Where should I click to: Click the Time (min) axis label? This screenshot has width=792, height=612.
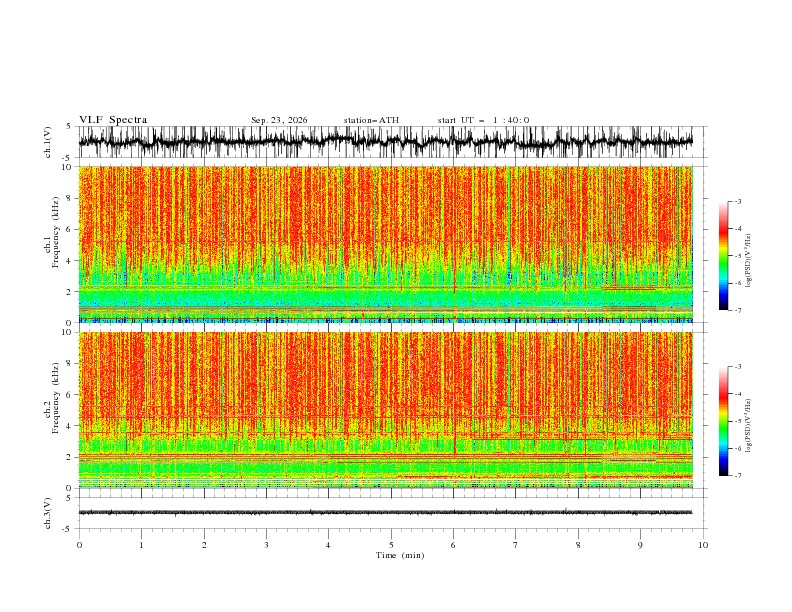click(x=400, y=555)
